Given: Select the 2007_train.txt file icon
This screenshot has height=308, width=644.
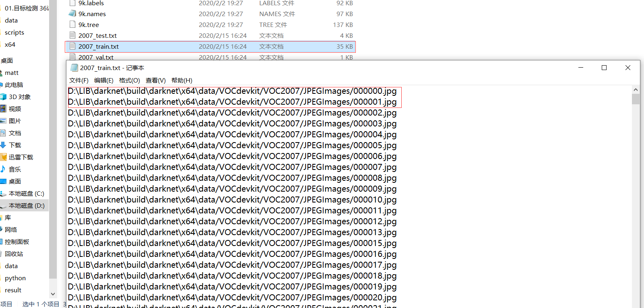Looking at the screenshot, I should click(72, 46).
